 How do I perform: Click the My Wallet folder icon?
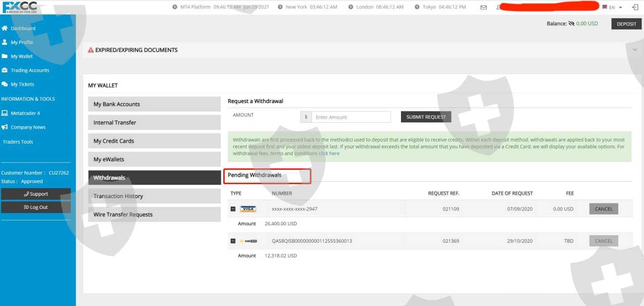[5, 56]
